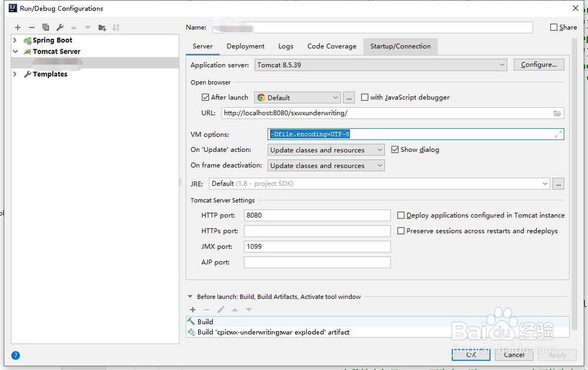
Task: Select the blurred Tomcat configuration tree item
Action: pyautogui.click(x=95, y=63)
